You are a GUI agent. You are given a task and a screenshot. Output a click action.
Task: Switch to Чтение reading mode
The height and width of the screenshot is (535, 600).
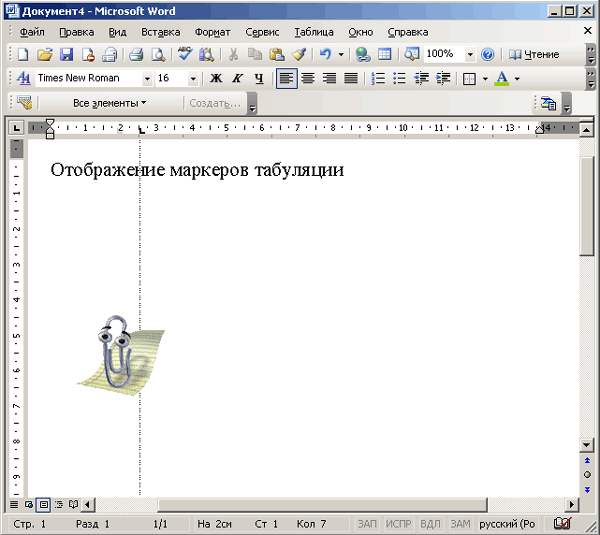point(534,54)
